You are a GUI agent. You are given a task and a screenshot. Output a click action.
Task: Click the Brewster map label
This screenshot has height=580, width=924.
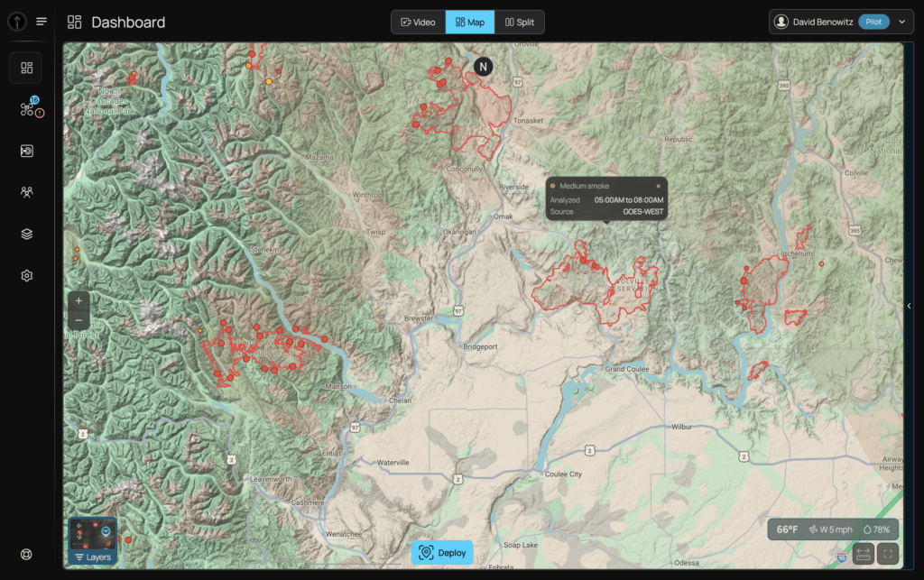click(419, 318)
